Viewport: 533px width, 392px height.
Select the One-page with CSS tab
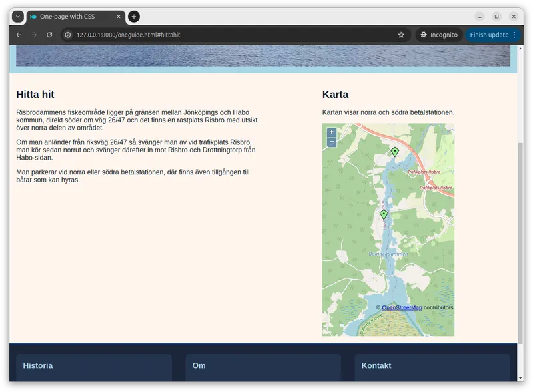[x=67, y=17]
